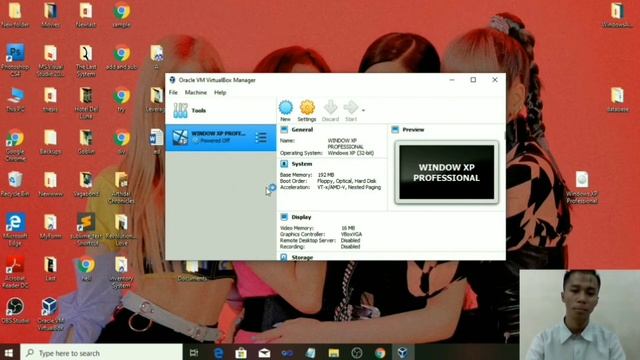Select the Photoshop CS6 desktop shortcut

[15, 61]
